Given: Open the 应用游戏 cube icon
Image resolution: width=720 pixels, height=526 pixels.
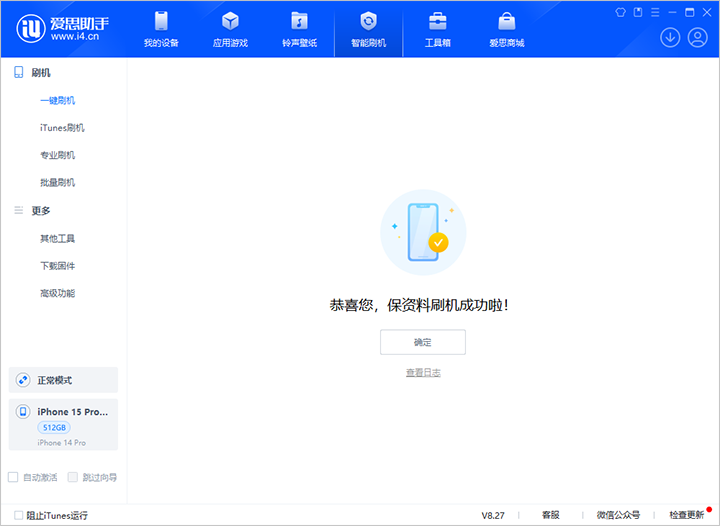Looking at the screenshot, I should coord(230,21).
